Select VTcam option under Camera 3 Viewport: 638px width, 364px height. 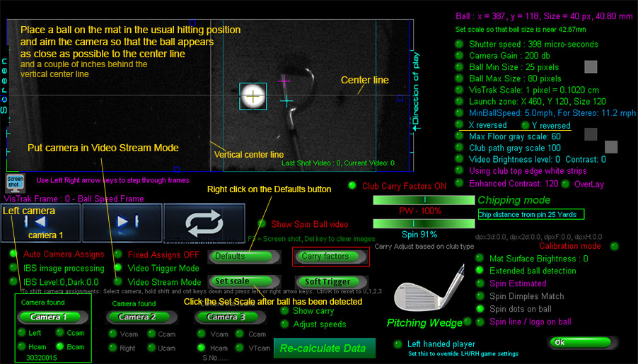click(240, 348)
